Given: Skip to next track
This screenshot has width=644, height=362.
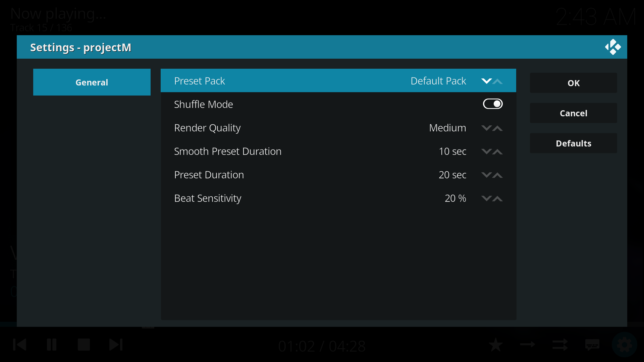Looking at the screenshot, I should point(116,345).
